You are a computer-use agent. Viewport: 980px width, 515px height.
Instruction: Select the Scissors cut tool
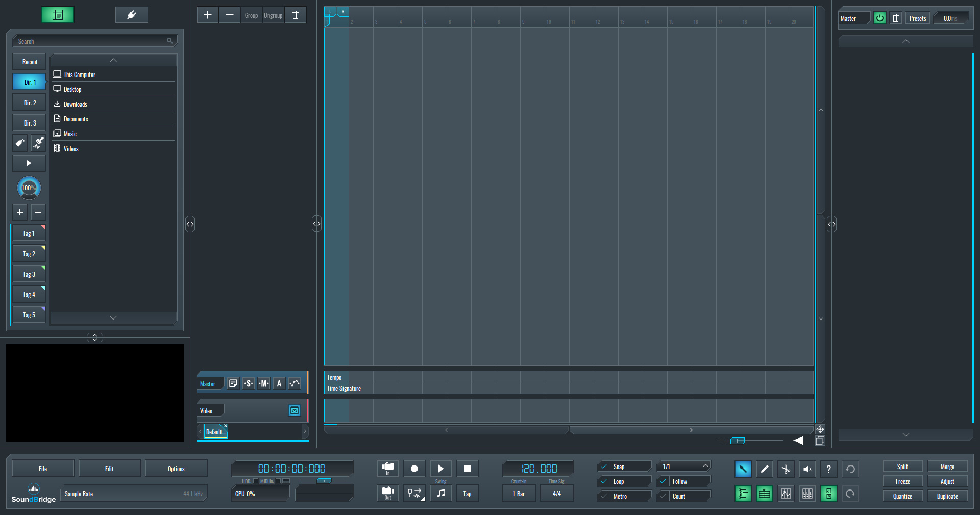[x=786, y=469]
